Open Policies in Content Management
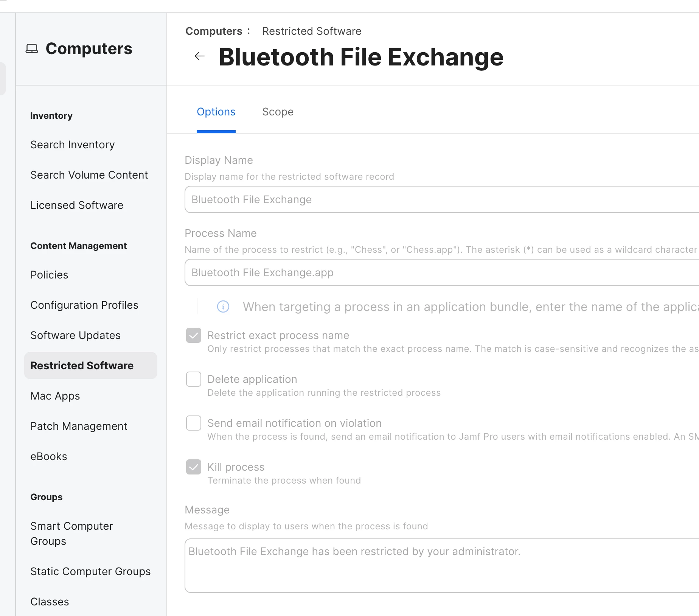This screenshot has height=616, width=699. (49, 275)
